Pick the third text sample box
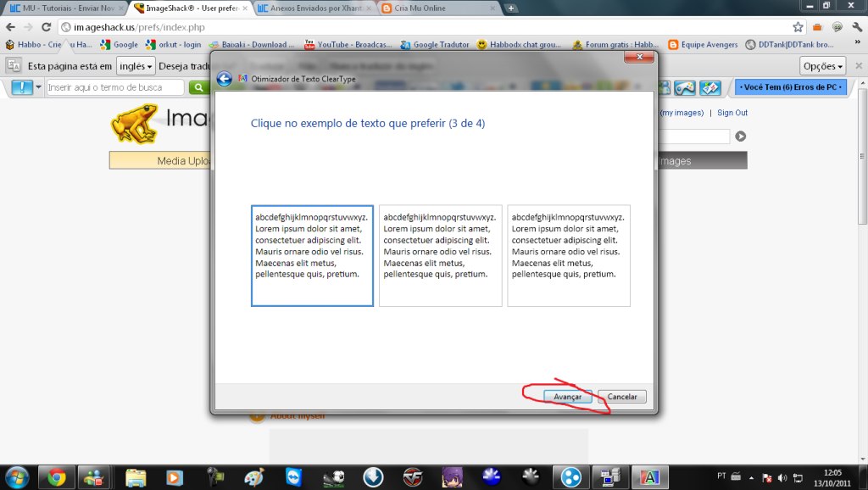 [569, 255]
